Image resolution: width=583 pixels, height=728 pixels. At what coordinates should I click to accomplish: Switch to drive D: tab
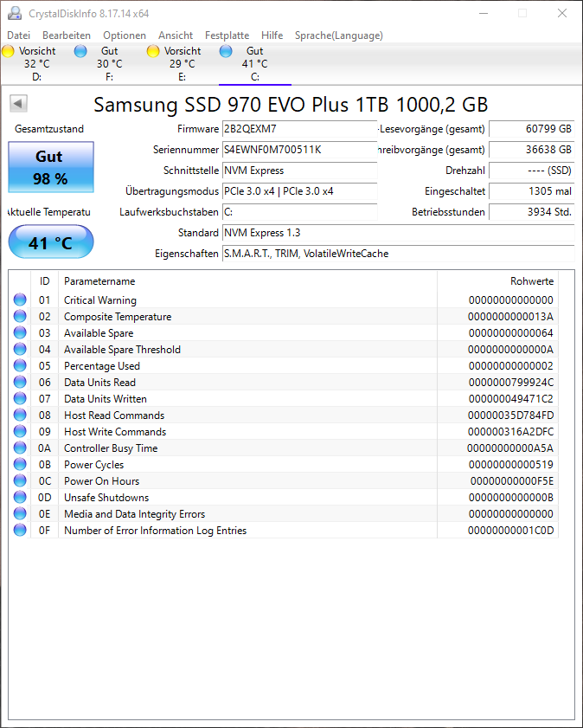tap(36, 64)
